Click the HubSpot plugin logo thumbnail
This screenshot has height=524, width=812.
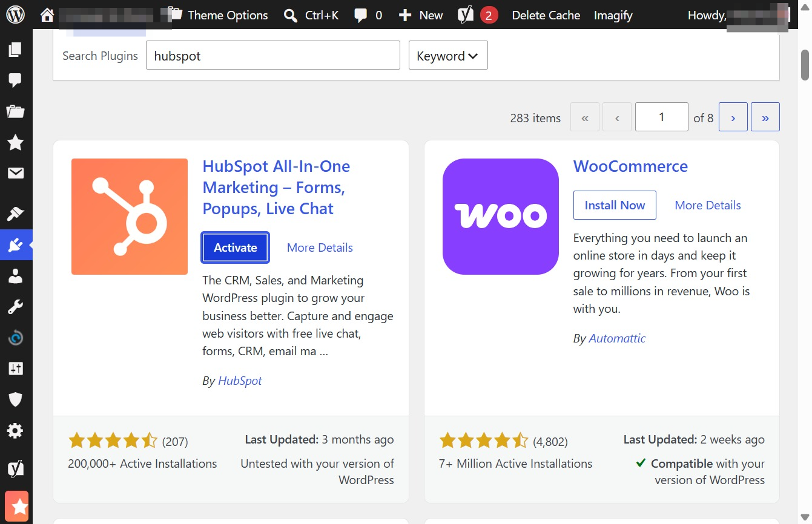(x=130, y=217)
